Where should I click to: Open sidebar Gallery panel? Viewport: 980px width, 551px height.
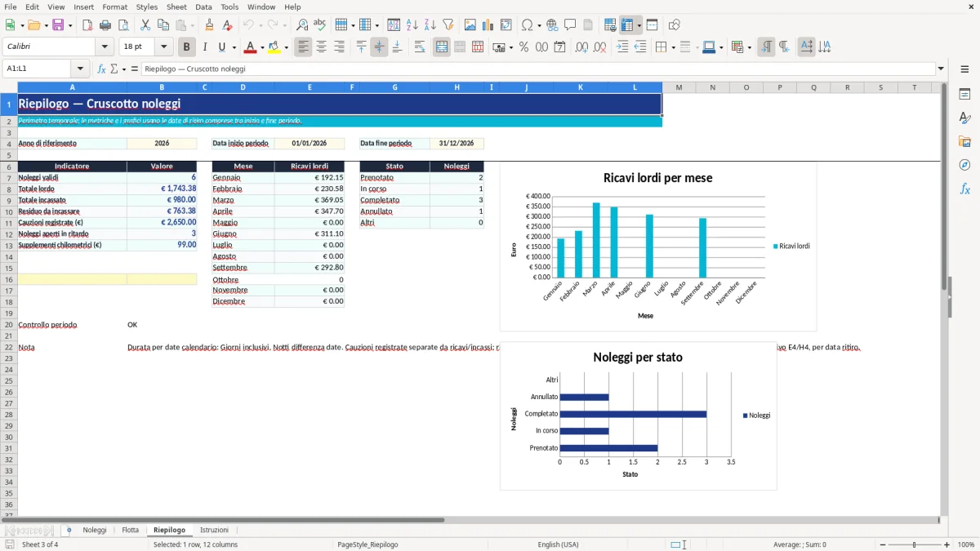tap(964, 141)
